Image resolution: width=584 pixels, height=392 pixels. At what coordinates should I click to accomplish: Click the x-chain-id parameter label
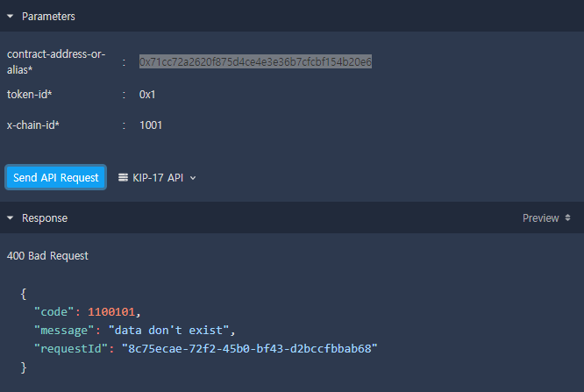(33, 125)
